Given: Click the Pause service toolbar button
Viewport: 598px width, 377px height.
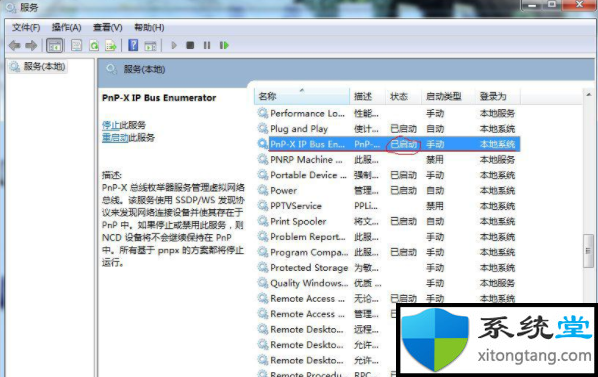Looking at the screenshot, I should point(207,46).
